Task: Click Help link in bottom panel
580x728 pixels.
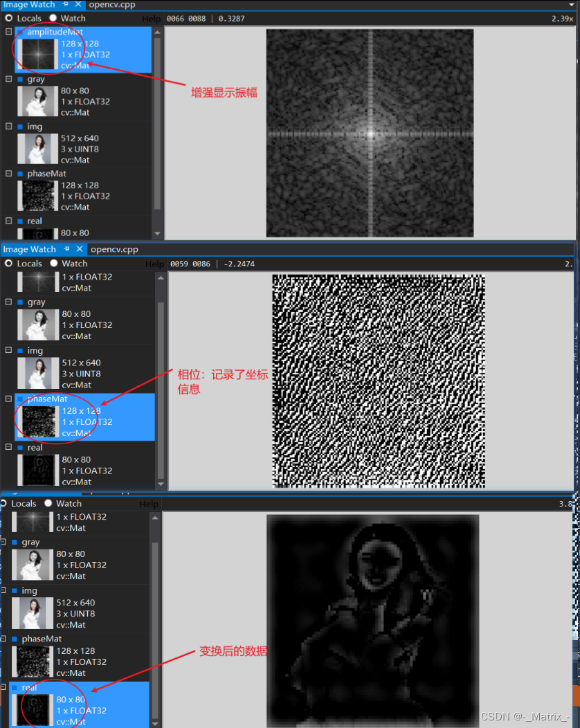Action: click(149, 504)
